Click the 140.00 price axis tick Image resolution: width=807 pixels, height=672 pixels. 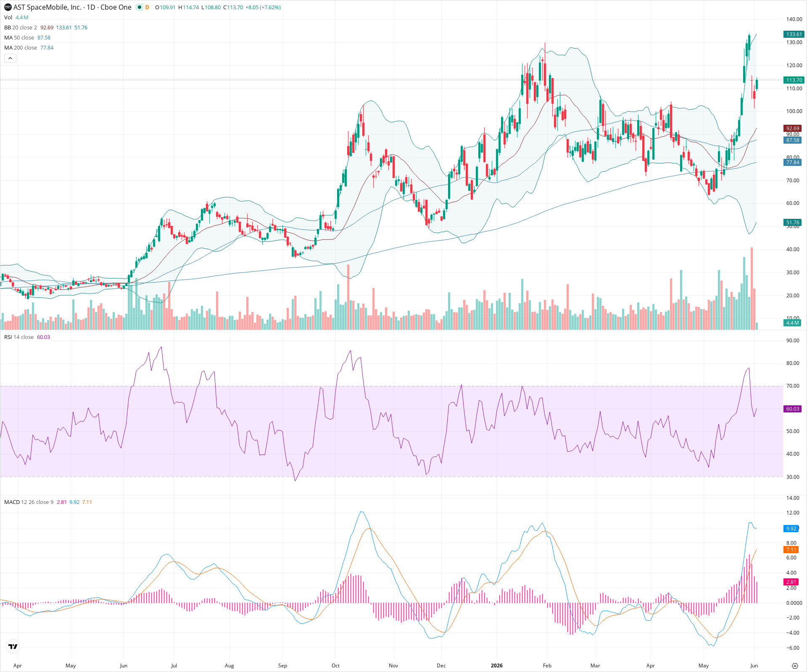(794, 19)
